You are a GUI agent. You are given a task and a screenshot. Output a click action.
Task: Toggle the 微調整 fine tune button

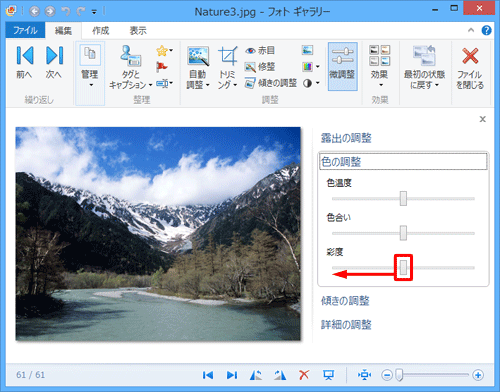[x=343, y=66]
